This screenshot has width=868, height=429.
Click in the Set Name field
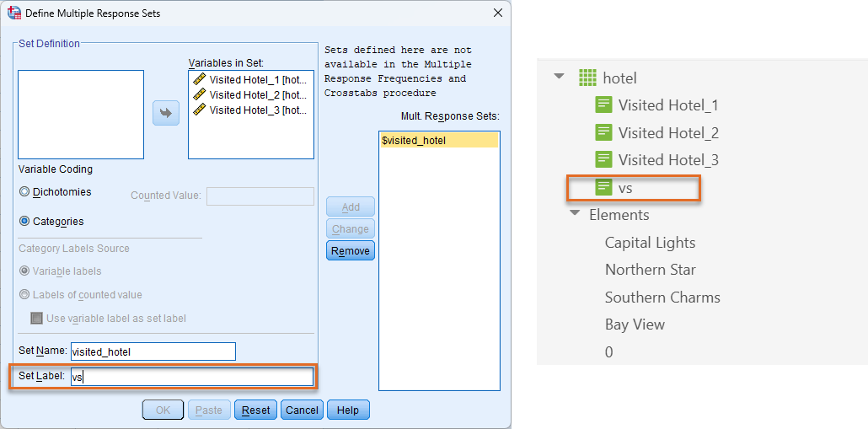(153, 351)
